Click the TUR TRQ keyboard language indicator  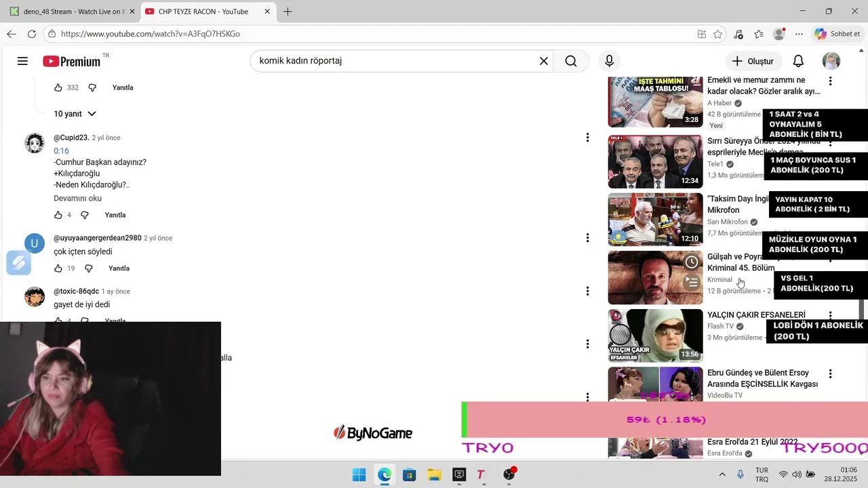762,475
